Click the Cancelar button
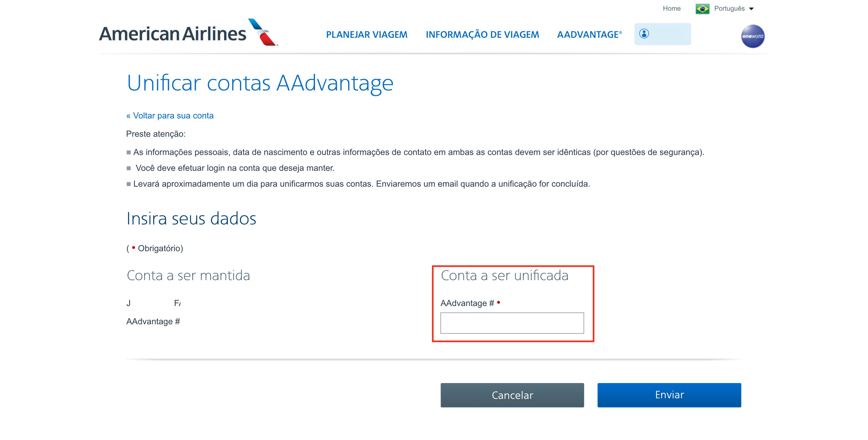868x440 pixels. (x=512, y=395)
